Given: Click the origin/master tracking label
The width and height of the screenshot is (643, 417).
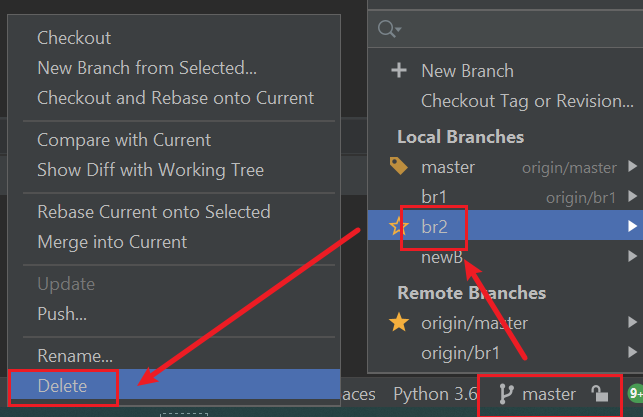Looking at the screenshot, I should pyautogui.click(x=569, y=168).
